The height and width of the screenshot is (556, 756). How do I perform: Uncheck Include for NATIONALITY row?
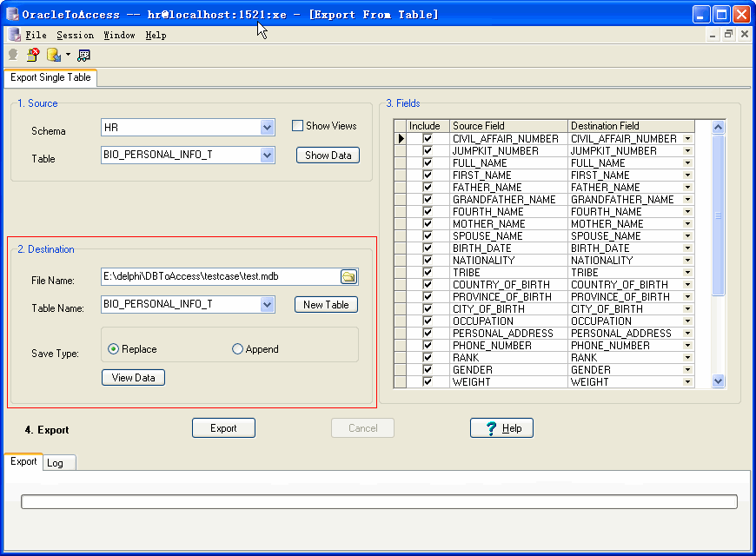(x=428, y=261)
